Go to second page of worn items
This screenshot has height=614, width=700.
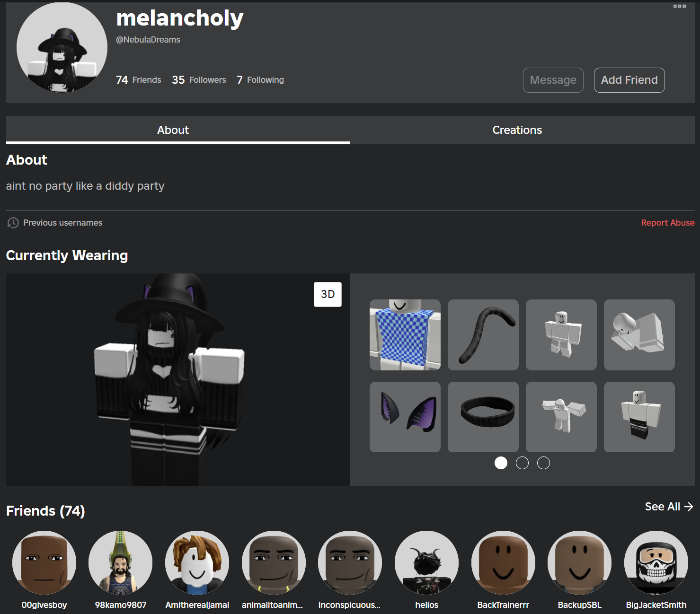point(522,463)
